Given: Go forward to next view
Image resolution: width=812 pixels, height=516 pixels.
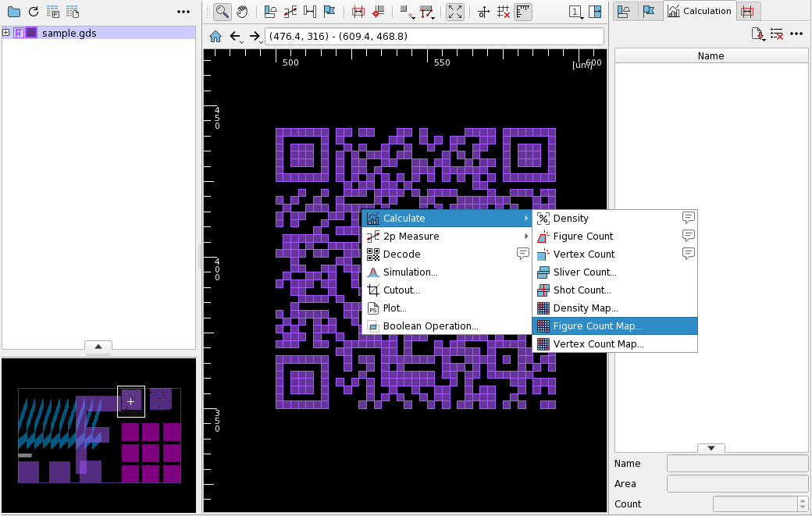Looking at the screenshot, I should point(255,36).
